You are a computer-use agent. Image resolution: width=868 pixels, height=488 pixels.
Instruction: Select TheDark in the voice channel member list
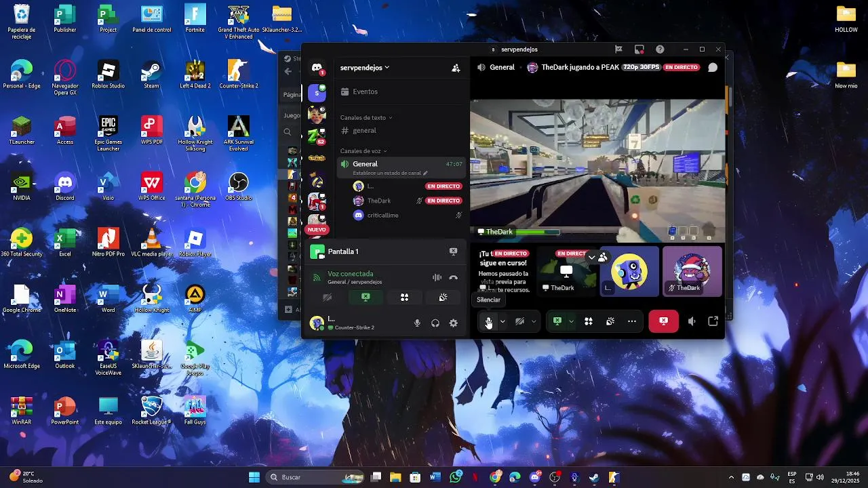click(x=407, y=201)
